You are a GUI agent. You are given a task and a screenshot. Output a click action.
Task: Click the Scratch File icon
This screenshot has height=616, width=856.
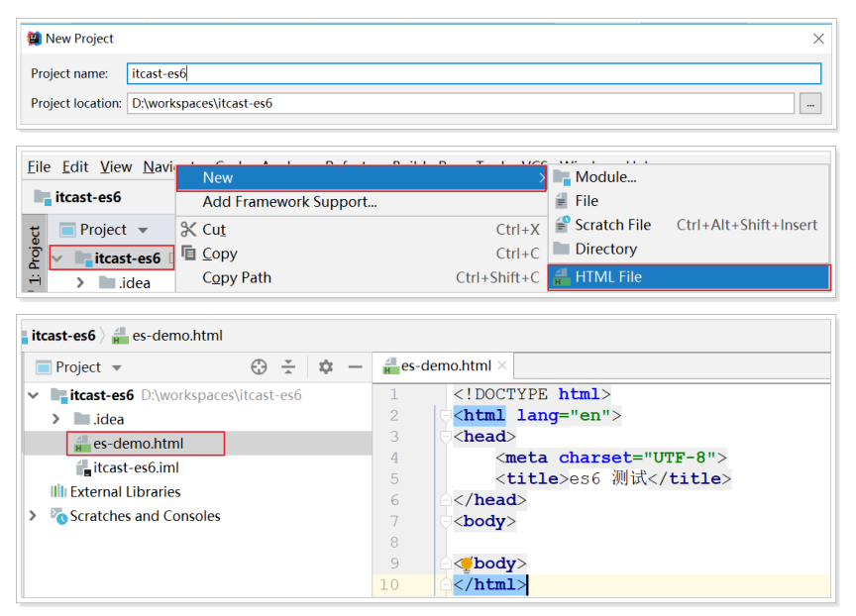[x=563, y=224]
